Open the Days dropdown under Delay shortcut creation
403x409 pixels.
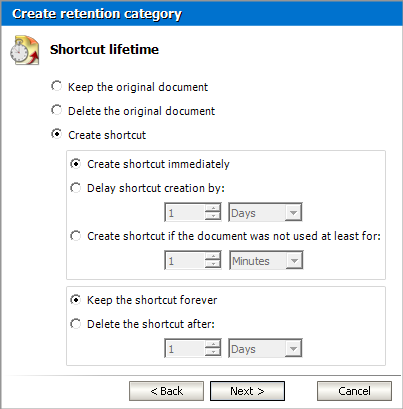[x=265, y=212]
